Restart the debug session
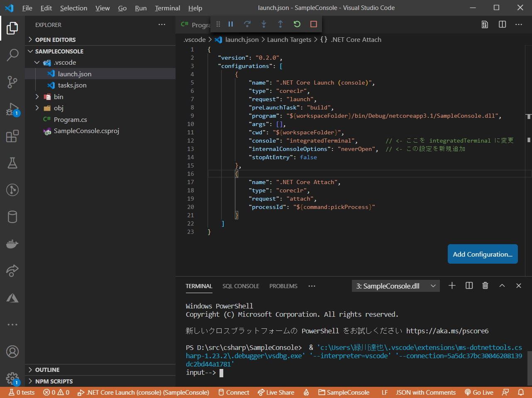Viewport: 532px width, 398px height. click(297, 24)
